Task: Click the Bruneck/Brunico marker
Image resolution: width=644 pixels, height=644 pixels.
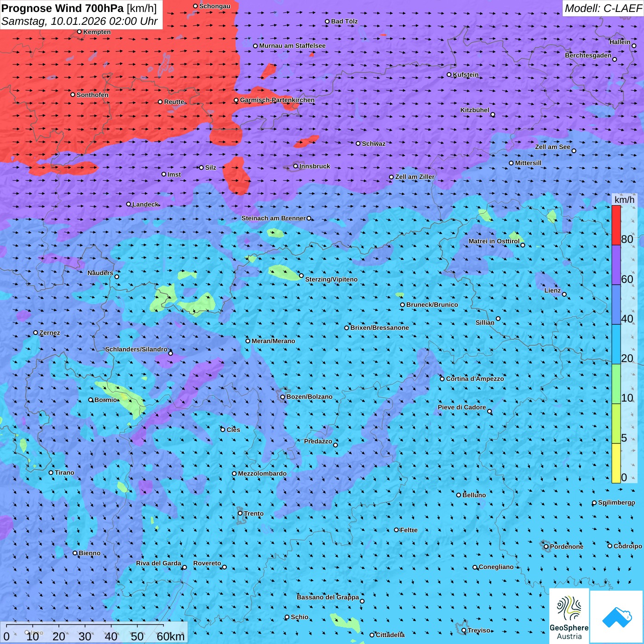Action: 402,305
